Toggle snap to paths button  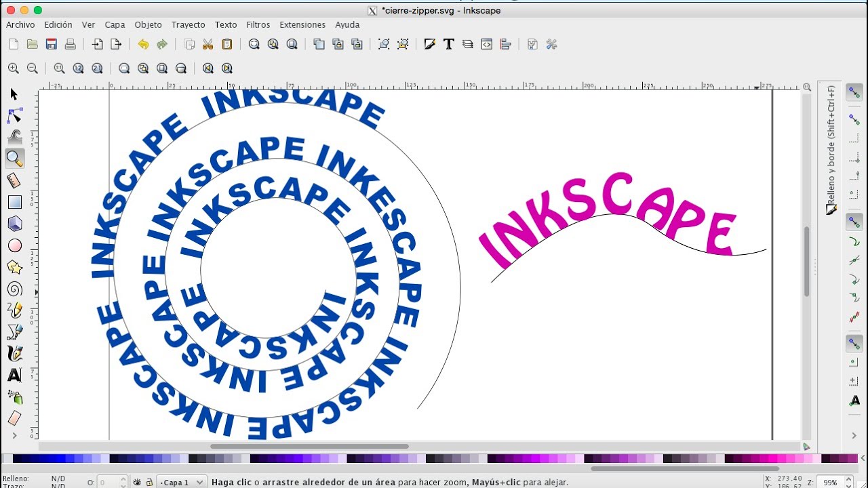[854, 242]
